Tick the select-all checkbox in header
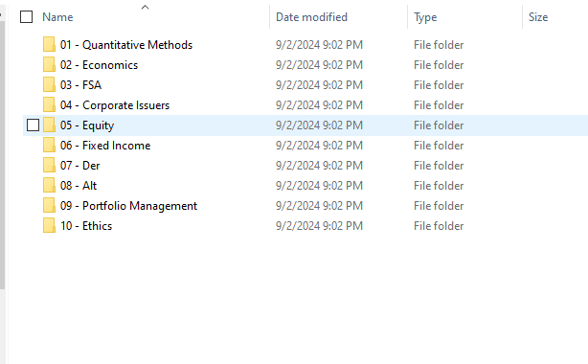The height and width of the screenshot is (364, 588). pyautogui.click(x=26, y=17)
